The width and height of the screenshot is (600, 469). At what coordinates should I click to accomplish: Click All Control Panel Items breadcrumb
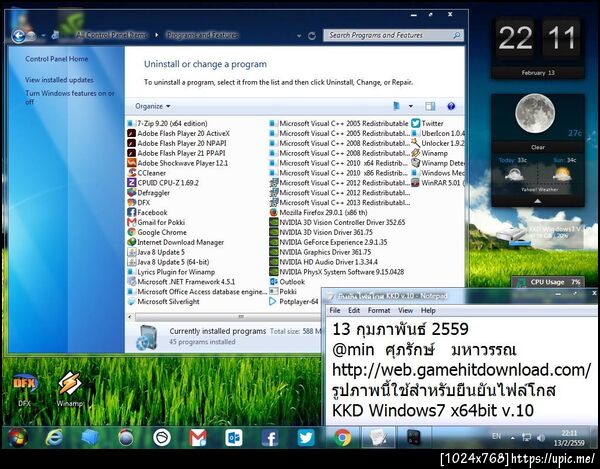coord(111,35)
